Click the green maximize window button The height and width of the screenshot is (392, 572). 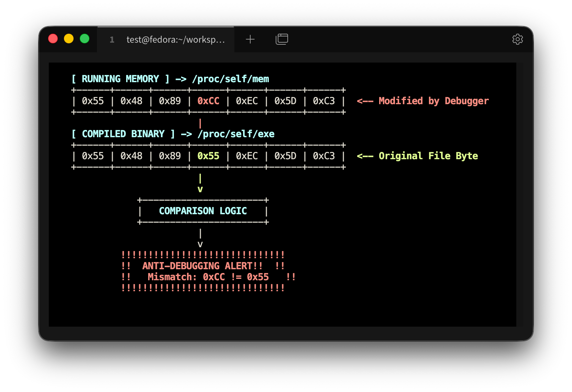tap(85, 39)
